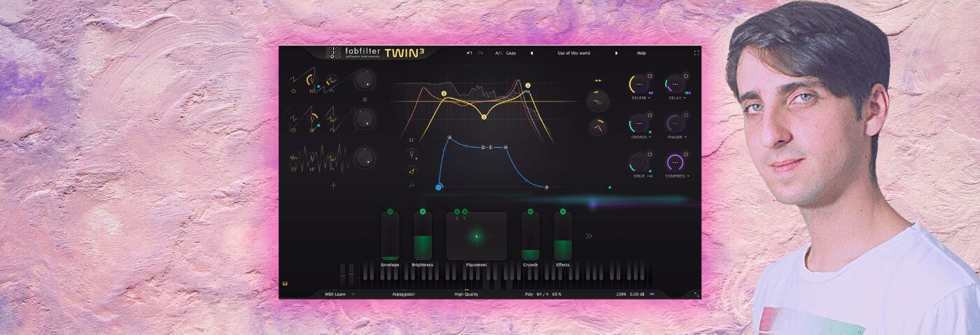The height and width of the screenshot is (335, 980).
Task: Adjust the Brightness slider
Action: (x=423, y=236)
